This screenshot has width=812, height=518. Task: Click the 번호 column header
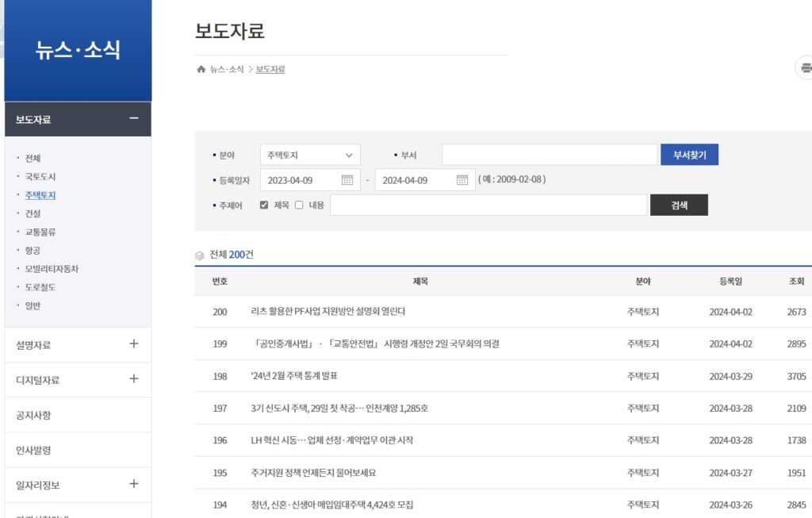point(220,282)
